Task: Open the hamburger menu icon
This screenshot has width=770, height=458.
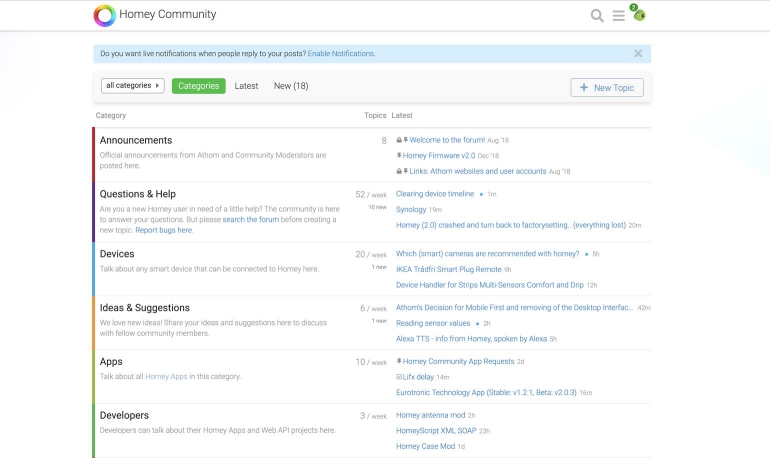Action: (619, 15)
